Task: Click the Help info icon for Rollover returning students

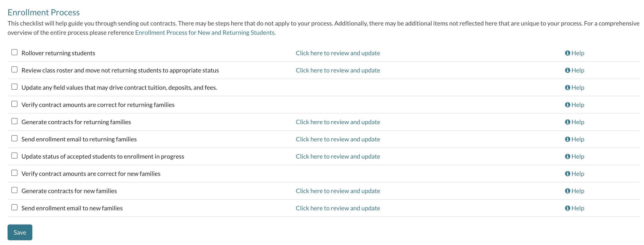Action: tap(567, 53)
